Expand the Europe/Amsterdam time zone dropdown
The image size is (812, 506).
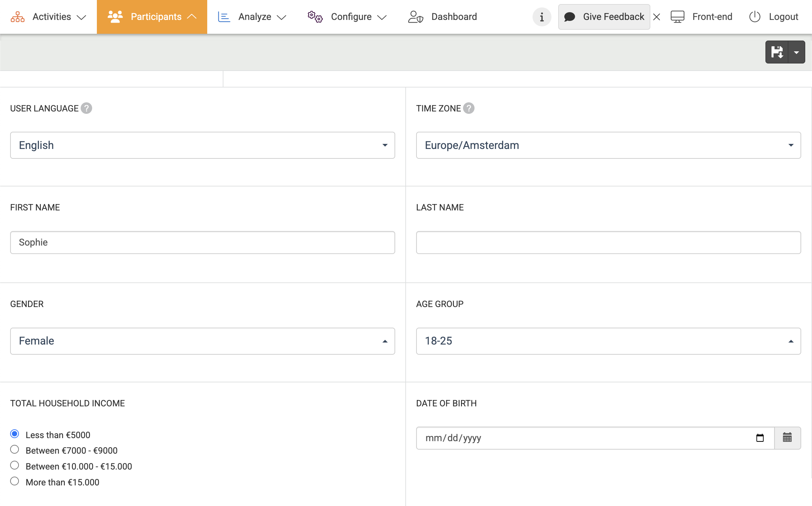point(608,145)
